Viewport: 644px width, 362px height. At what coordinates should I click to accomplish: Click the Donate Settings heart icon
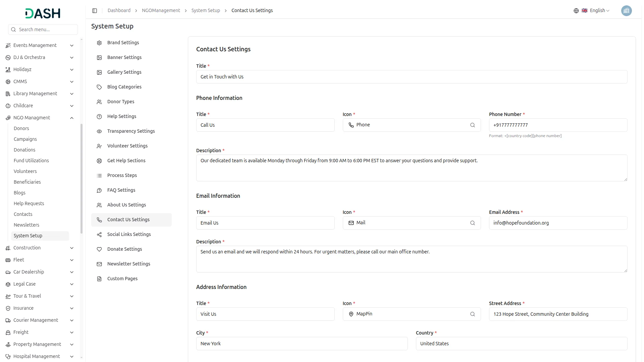coord(99,249)
